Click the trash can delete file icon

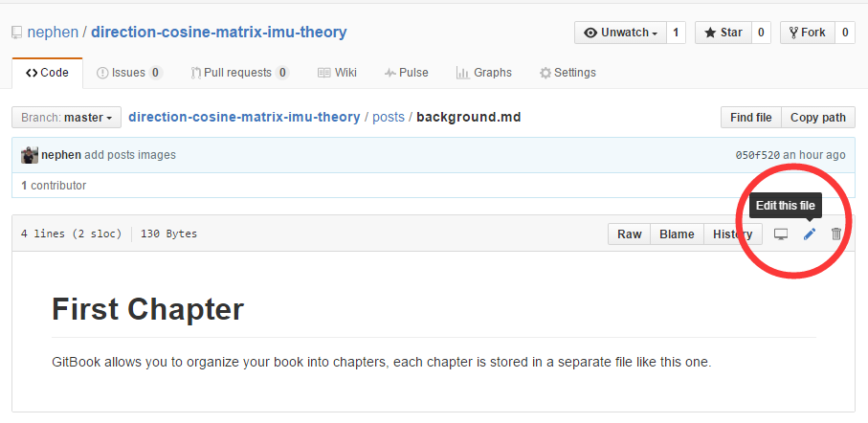(835, 234)
